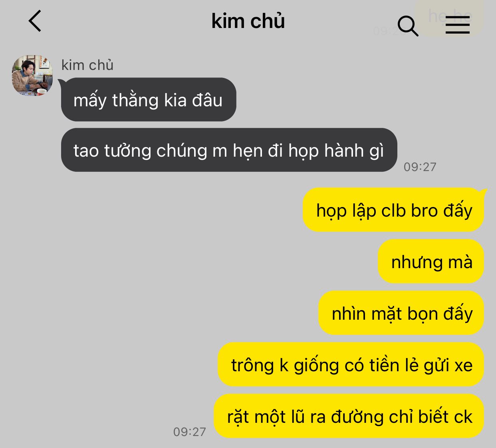The height and width of the screenshot is (448, 496).
Task: Tap the chat title kim chủ
Action: click(x=248, y=21)
